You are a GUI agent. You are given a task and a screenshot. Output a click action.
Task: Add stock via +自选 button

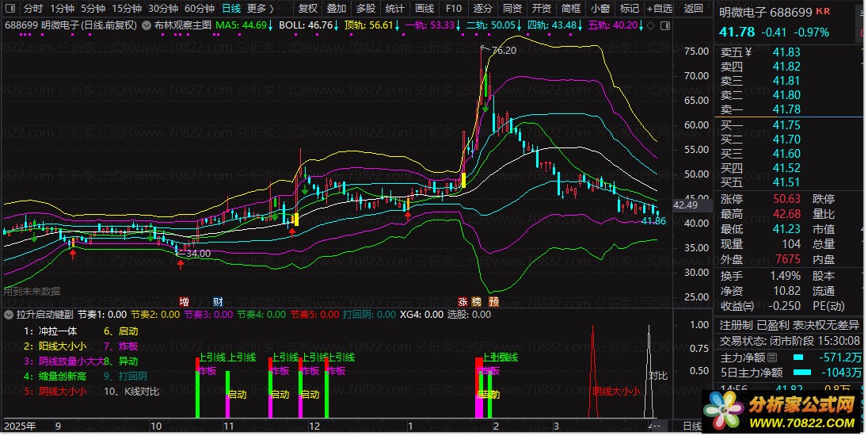coord(659,9)
